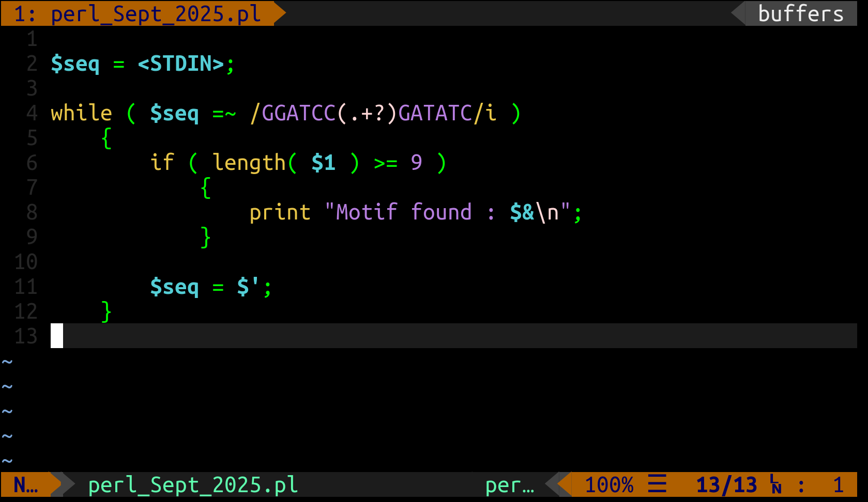
Task: Click the perl filetype indicator in statusline
Action: 509,485
